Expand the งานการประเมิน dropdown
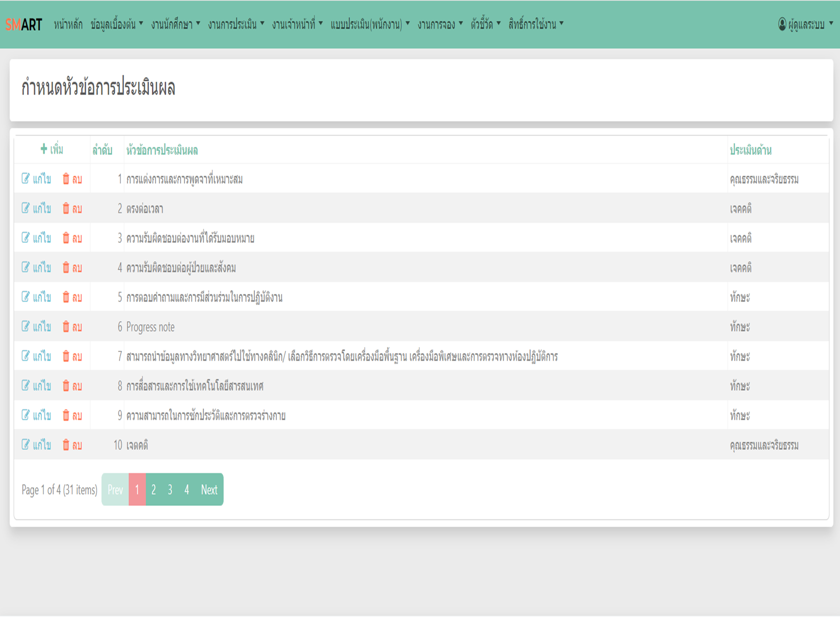Viewport: 840px width, 630px height. (236, 24)
